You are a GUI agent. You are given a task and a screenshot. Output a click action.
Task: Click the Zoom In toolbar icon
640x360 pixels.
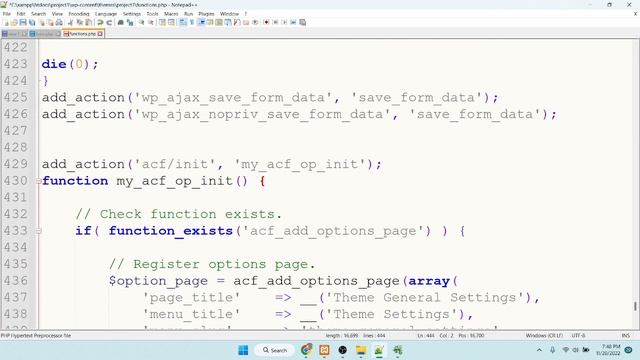[142, 22]
